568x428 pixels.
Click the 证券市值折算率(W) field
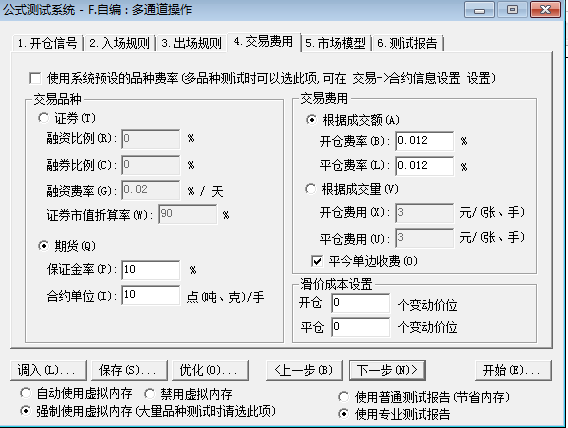coord(188,214)
